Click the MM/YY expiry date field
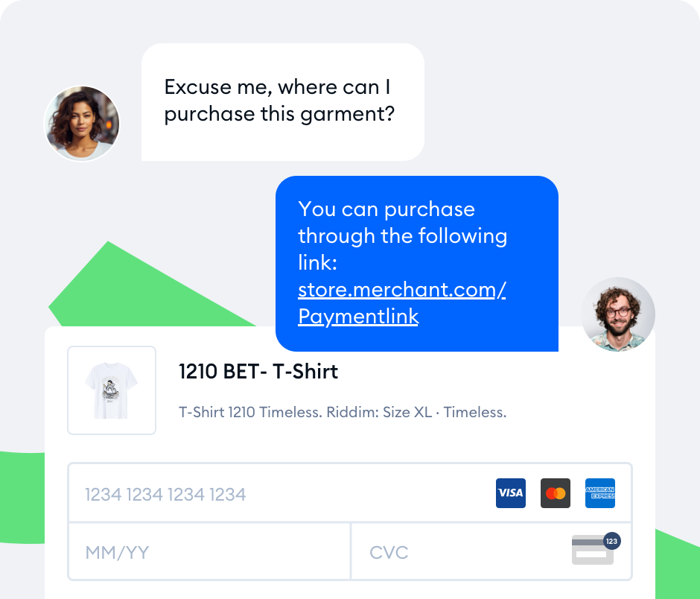 coord(209,552)
